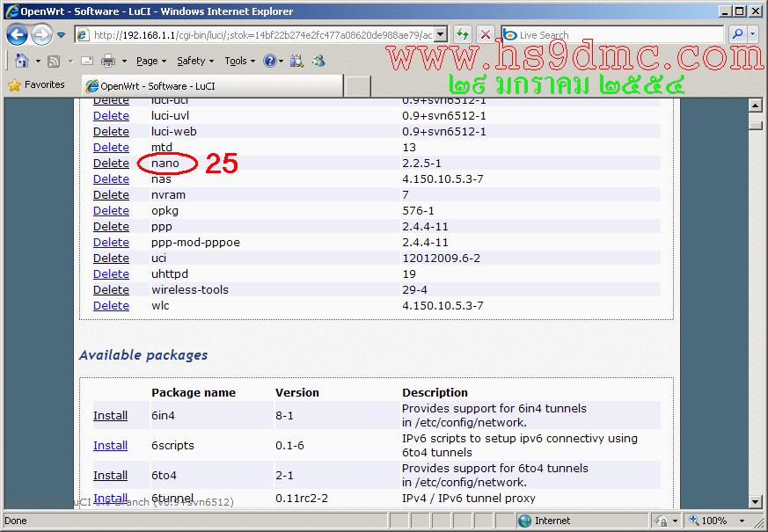
Task: Open the Home button dropdown arrow
Action: point(38,62)
